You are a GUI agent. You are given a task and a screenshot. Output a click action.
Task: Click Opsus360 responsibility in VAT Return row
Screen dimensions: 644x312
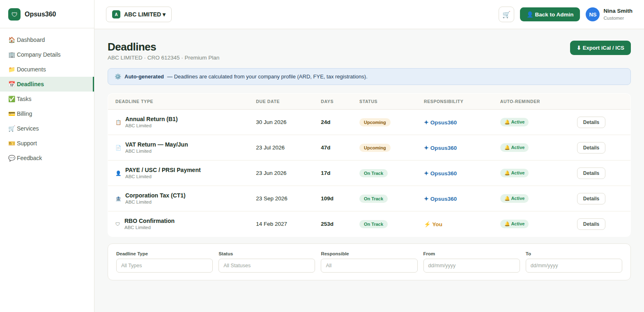[x=440, y=148]
